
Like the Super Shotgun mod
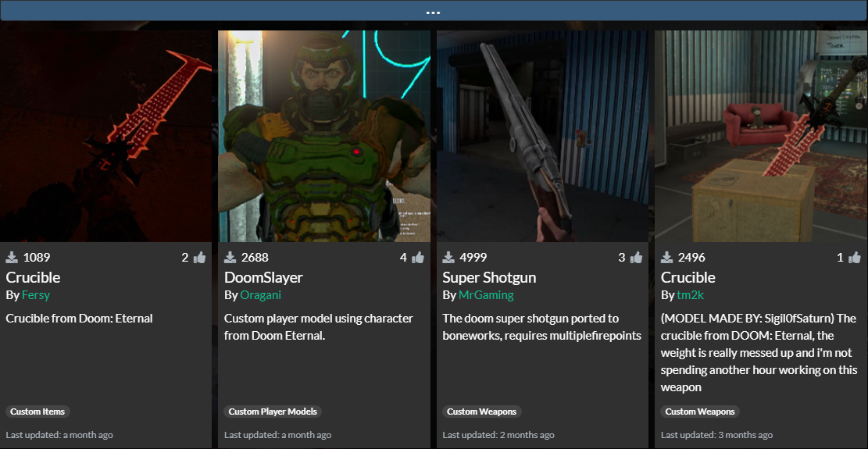(x=636, y=257)
